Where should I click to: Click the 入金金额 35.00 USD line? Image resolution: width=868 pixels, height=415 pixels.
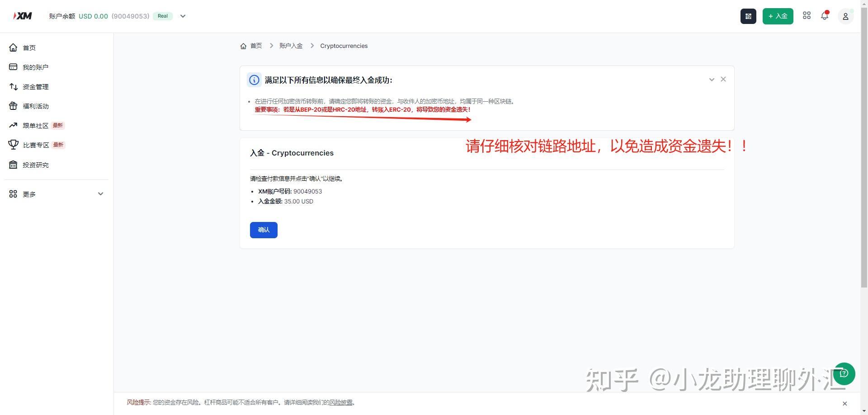[x=285, y=201]
